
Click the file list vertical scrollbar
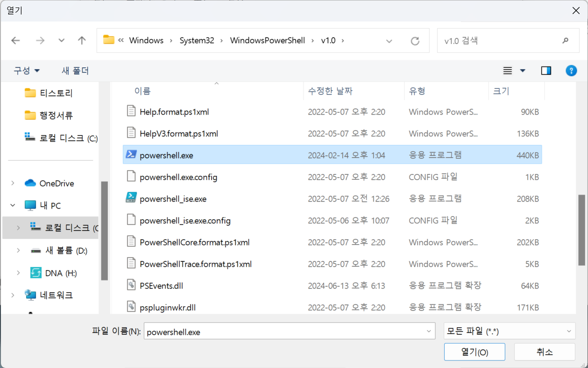point(581,229)
